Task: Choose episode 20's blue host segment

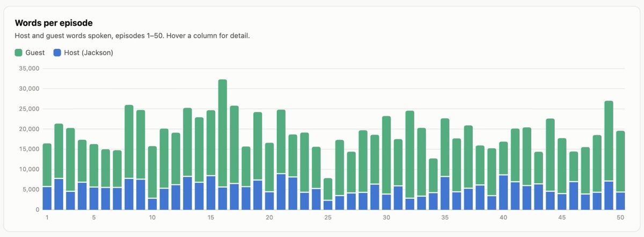Action: (269, 201)
